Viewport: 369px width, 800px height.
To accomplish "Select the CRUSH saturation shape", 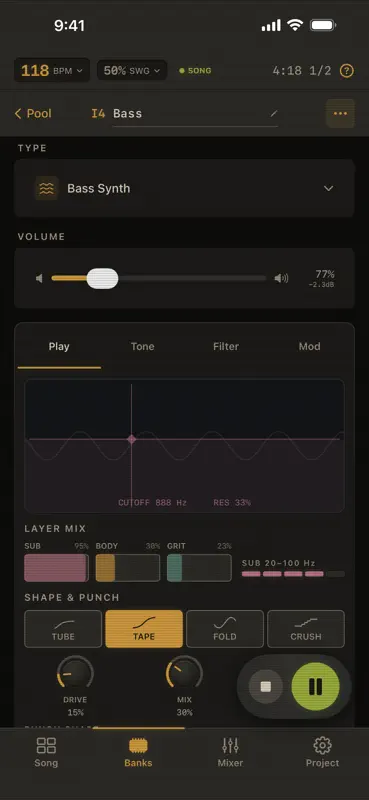I will (x=306, y=629).
